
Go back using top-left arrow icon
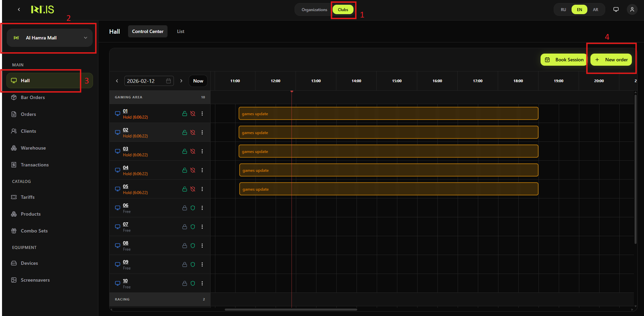(19, 9)
